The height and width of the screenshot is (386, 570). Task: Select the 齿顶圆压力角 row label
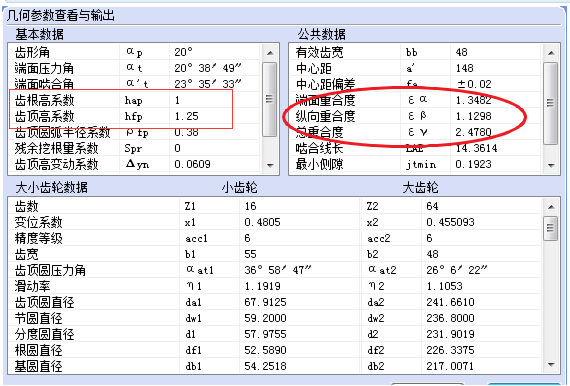coord(50,270)
